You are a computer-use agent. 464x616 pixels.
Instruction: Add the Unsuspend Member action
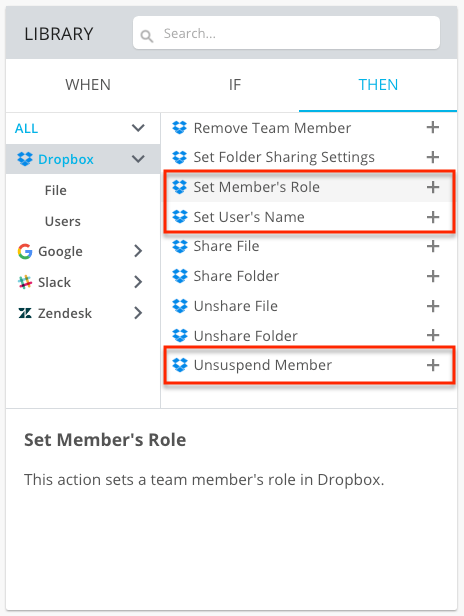point(433,365)
